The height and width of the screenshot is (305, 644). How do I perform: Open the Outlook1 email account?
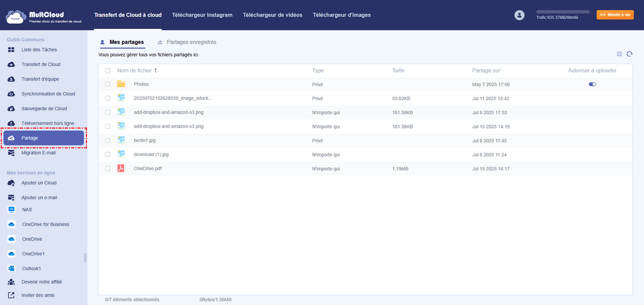pos(31,269)
